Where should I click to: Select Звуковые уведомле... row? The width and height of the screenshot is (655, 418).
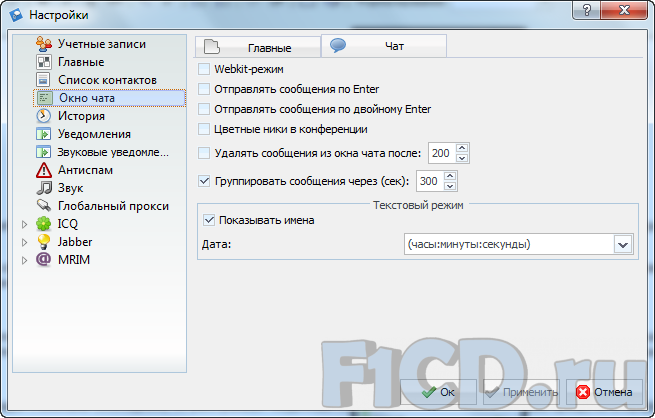(113, 152)
